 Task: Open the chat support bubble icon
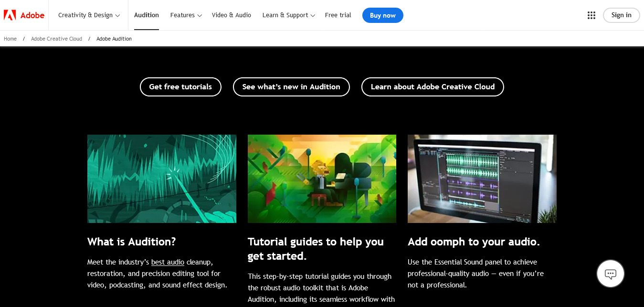pos(611,274)
